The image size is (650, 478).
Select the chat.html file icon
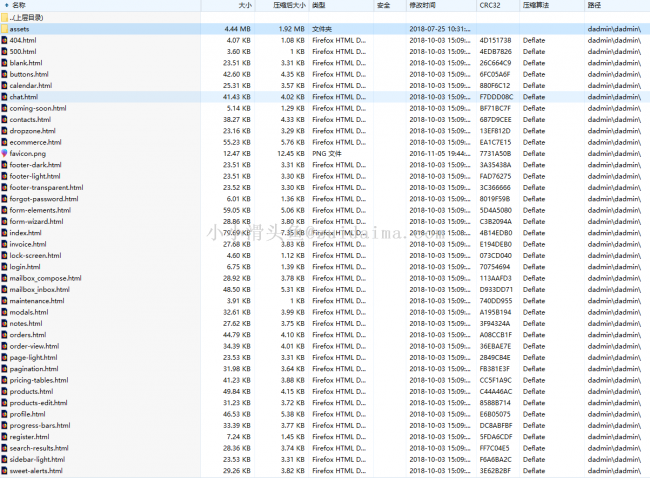(5, 97)
